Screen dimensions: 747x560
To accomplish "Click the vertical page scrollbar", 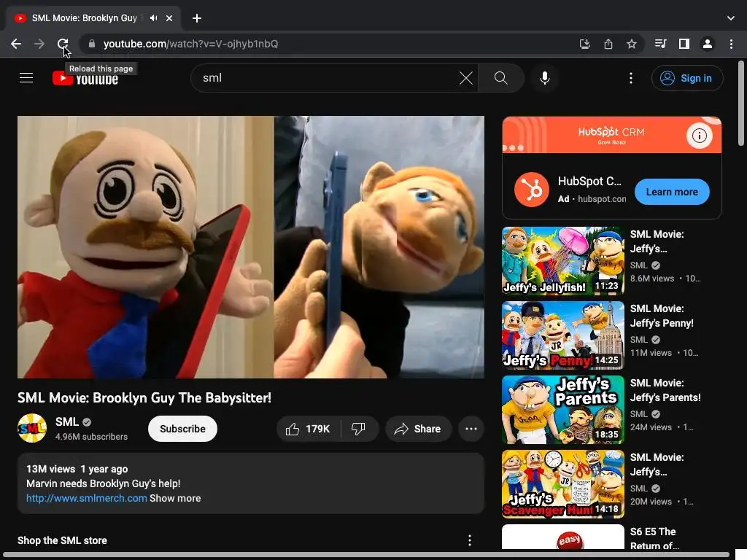I will click(x=741, y=103).
